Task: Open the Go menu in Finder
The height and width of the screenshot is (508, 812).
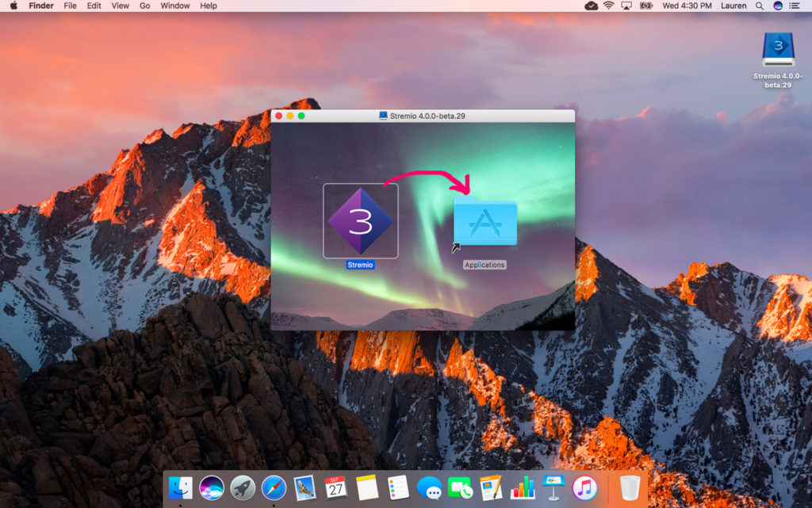Action: tap(144, 6)
